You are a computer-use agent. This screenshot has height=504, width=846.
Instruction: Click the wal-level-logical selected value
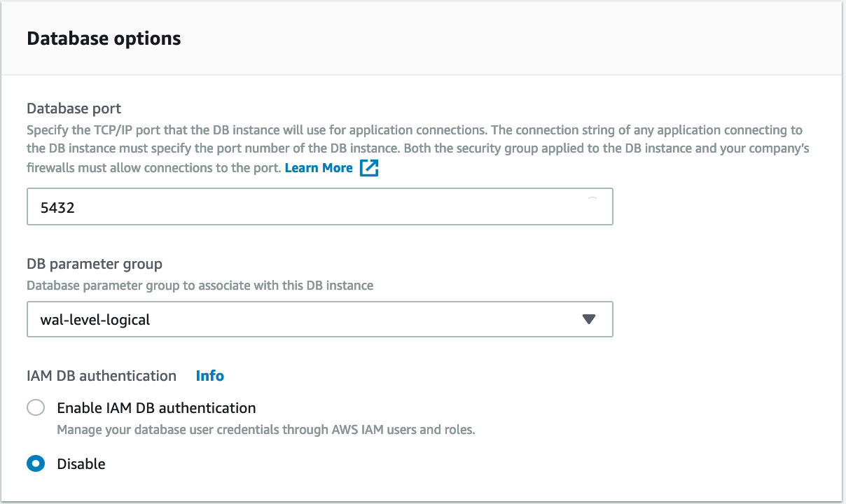pyautogui.click(x=96, y=320)
